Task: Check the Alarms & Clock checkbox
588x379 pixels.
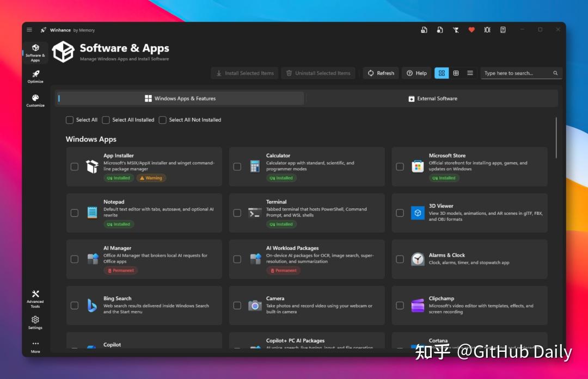Action: tap(400, 259)
